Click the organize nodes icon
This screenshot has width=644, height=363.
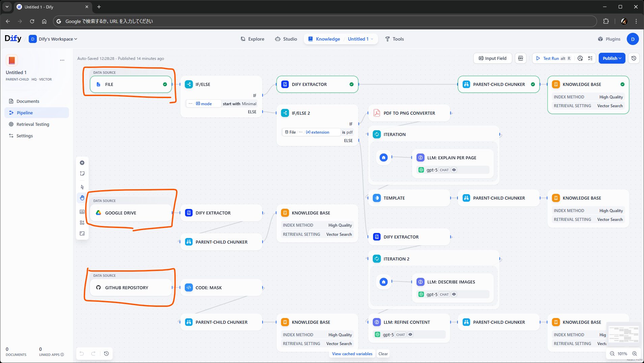pos(82,223)
